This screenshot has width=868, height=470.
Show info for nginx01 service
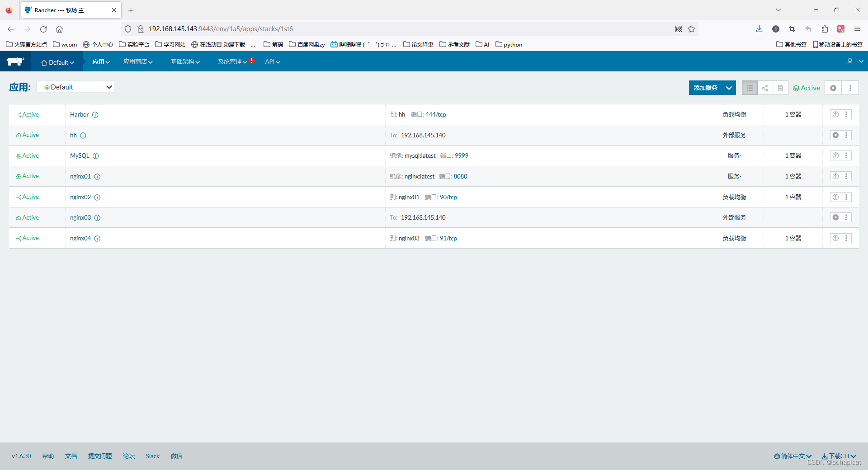(x=97, y=177)
